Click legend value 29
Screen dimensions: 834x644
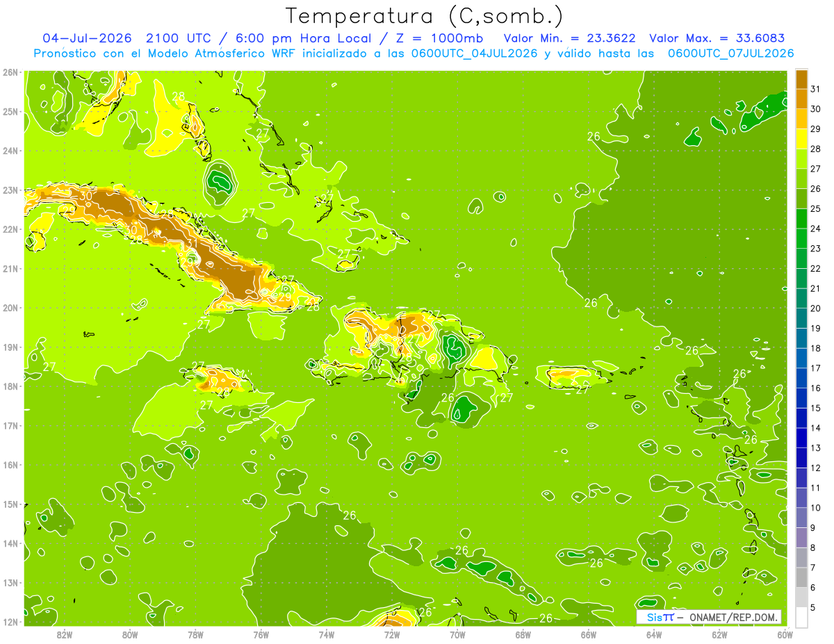[815, 129]
